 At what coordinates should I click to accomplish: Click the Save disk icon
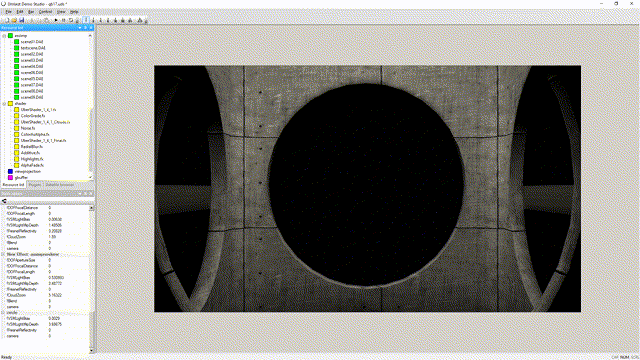pyautogui.click(x=21, y=20)
